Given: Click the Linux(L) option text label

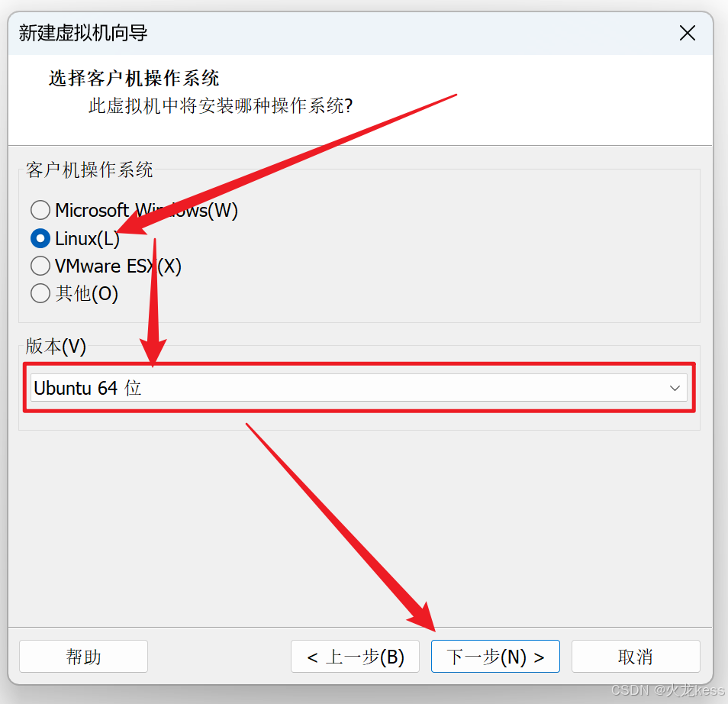Looking at the screenshot, I should [87, 238].
